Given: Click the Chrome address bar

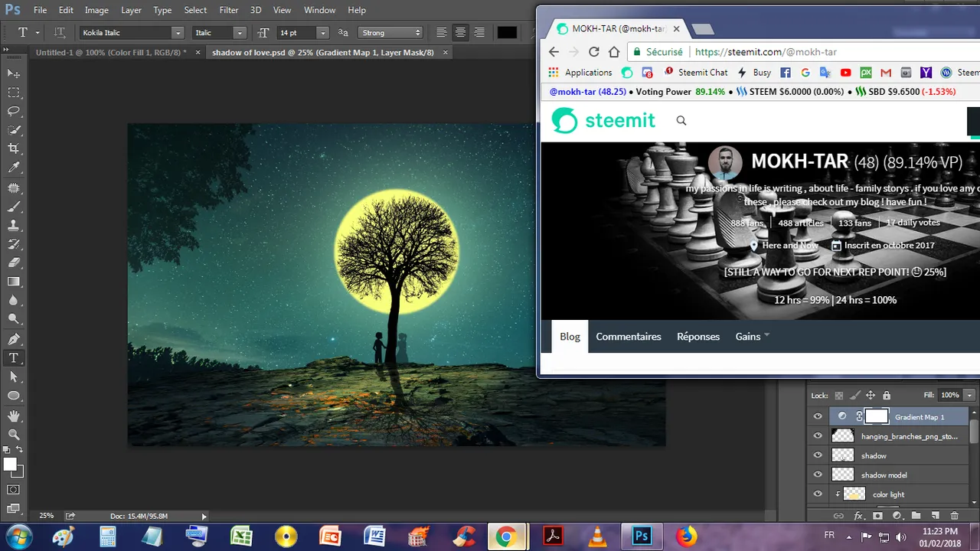Looking at the screenshot, I should click(x=804, y=52).
